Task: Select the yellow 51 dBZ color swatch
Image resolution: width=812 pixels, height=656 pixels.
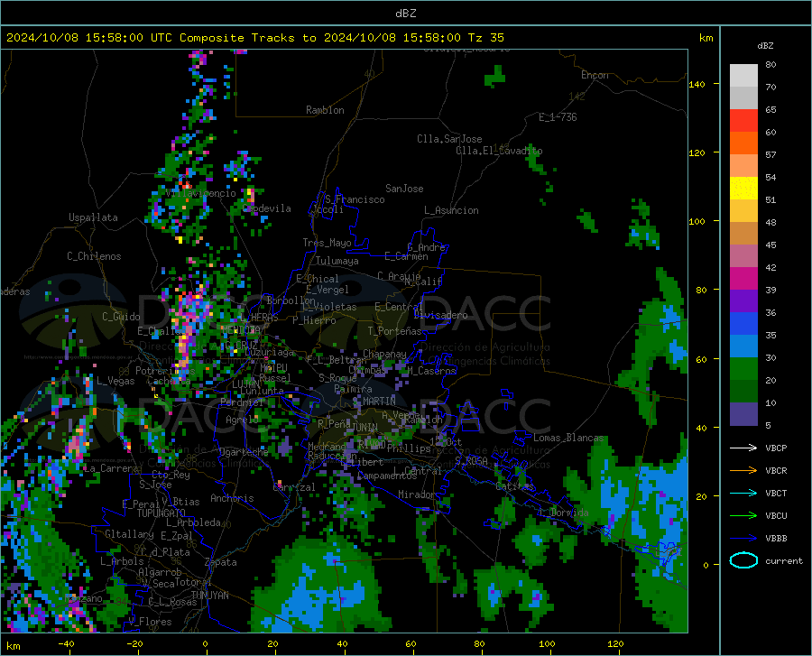Action: (x=743, y=189)
